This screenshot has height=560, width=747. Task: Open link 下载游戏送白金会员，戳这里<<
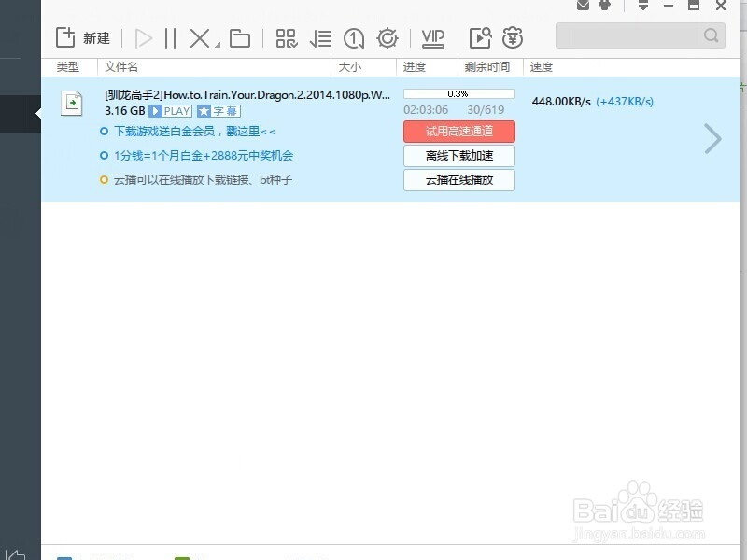tap(194, 132)
